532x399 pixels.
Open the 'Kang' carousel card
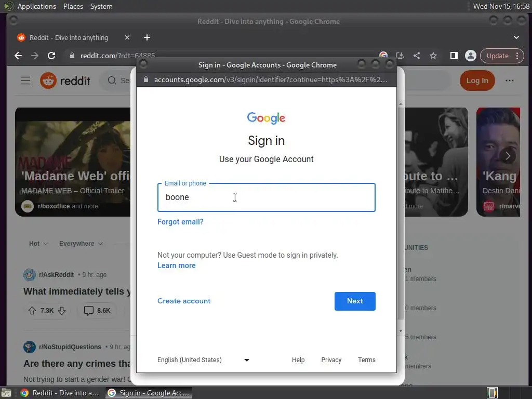[498, 162]
